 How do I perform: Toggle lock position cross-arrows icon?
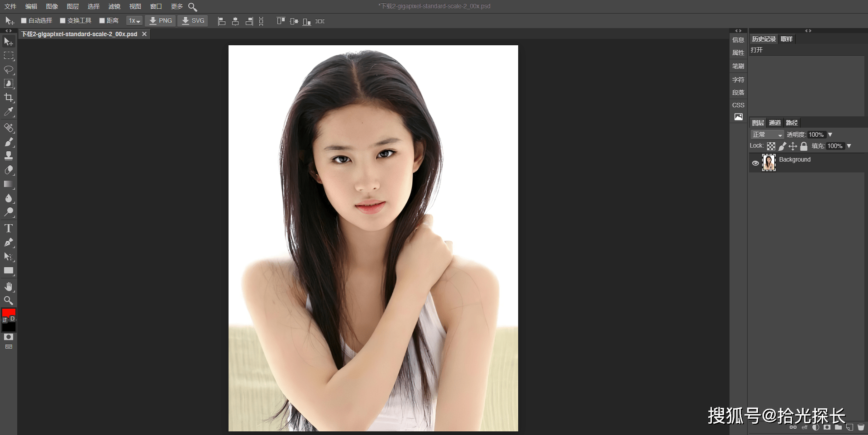793,146
